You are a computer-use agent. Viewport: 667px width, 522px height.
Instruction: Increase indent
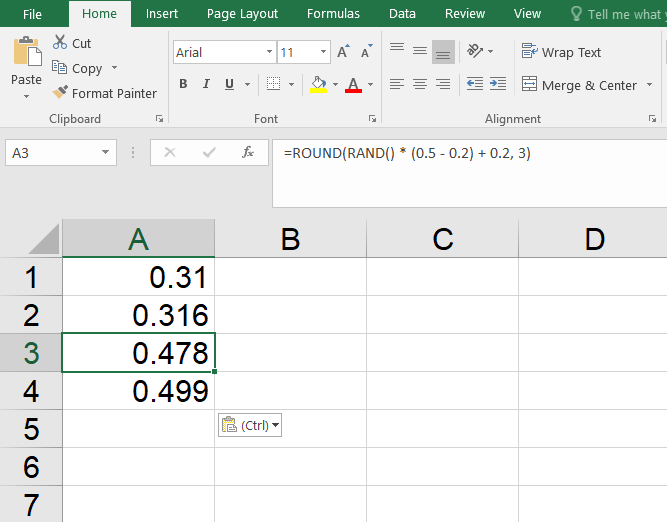click(498, 84)
